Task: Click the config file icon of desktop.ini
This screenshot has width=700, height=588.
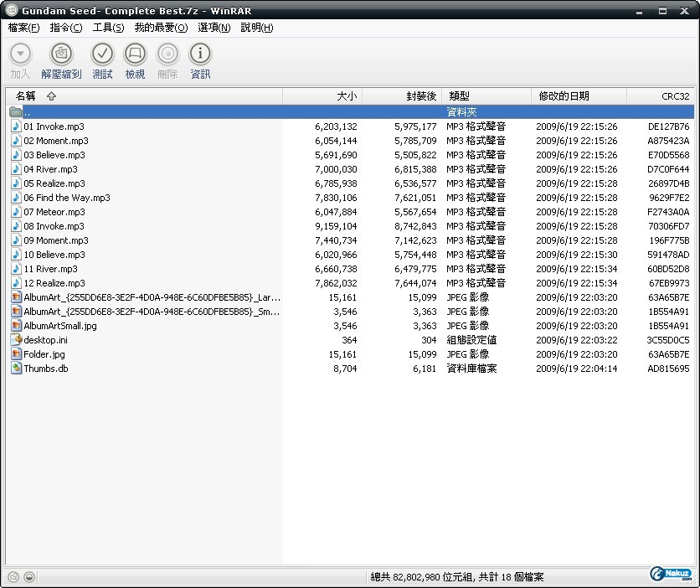Action: tap(16, 340)
